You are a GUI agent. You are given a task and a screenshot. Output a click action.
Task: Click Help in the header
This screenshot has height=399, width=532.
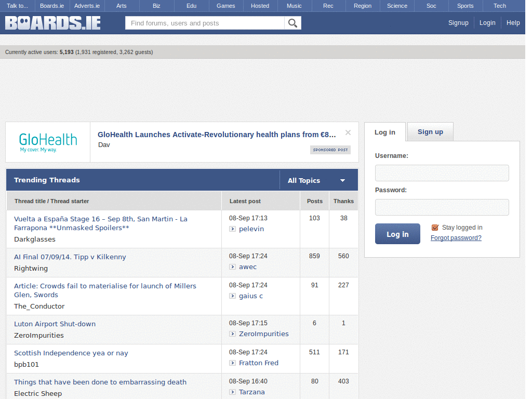(513, 23)
